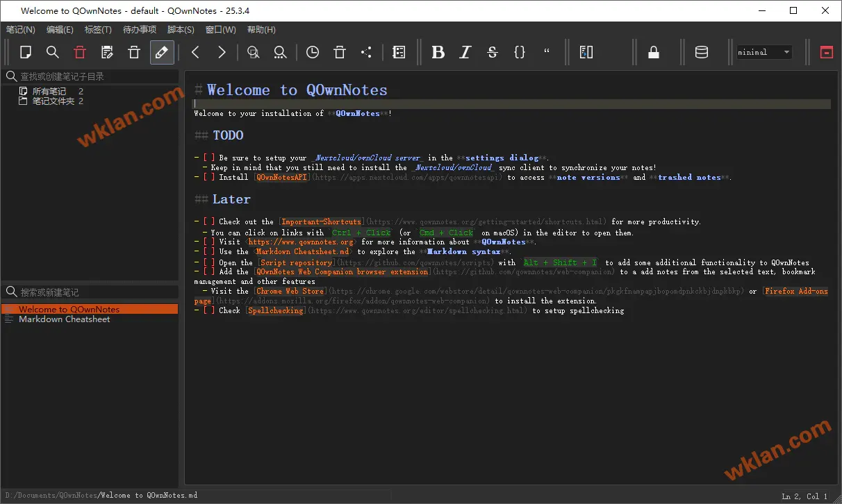
Task: Create a new note with toolbar icon
Action: coord(26,52)
